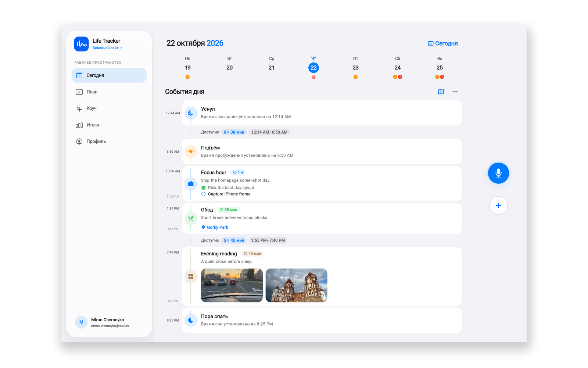Click the fork-knife icon of Обед
588x368 pixels.
point(190,218)
